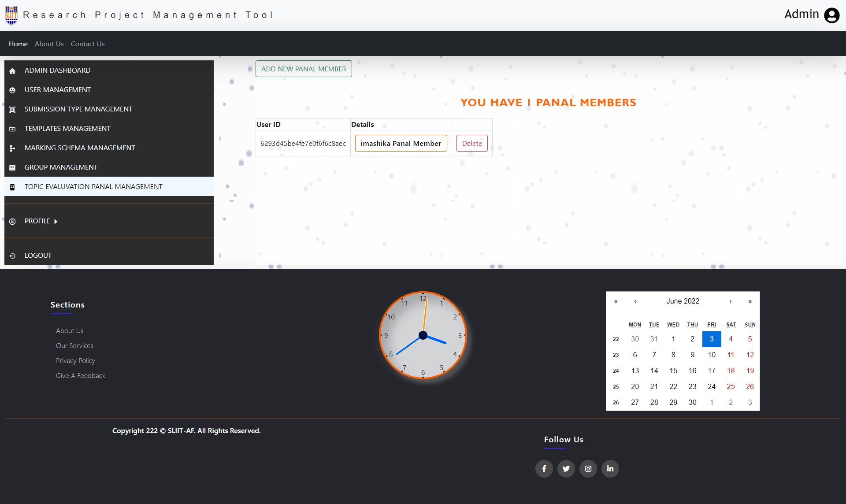The image size is (846, 504).
Task: Click the Facebook follow icon
Action: tap(544, 469)
